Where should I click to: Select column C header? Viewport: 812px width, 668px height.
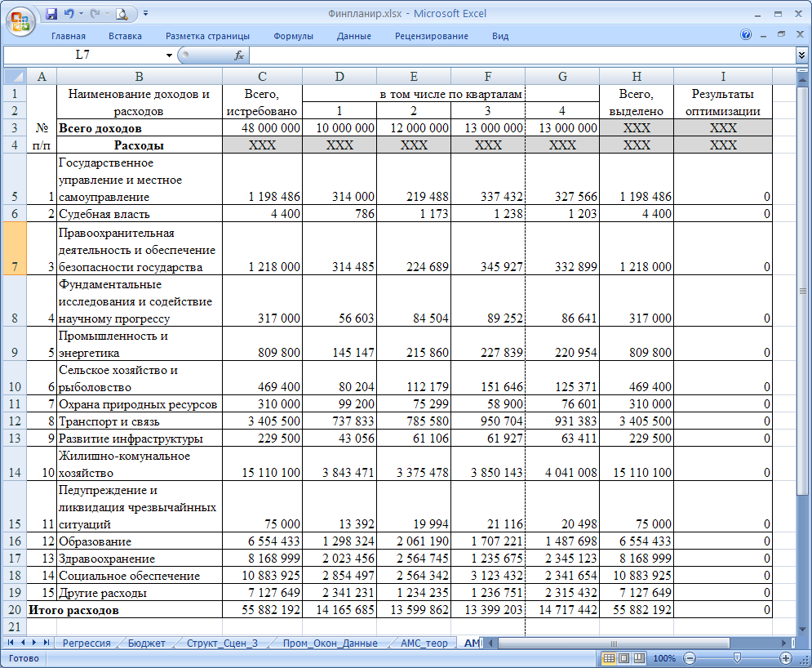click(x=262, y=77)
